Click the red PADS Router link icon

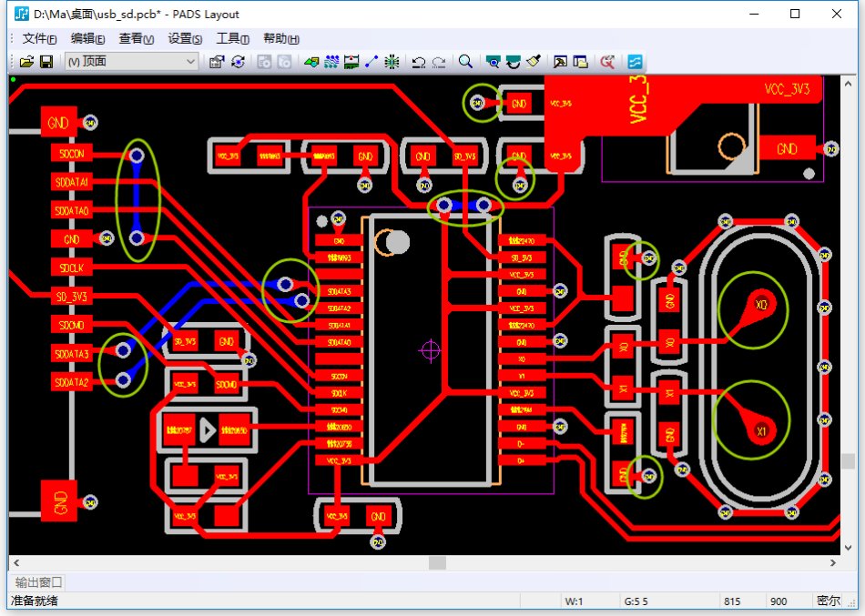[606, 62]
